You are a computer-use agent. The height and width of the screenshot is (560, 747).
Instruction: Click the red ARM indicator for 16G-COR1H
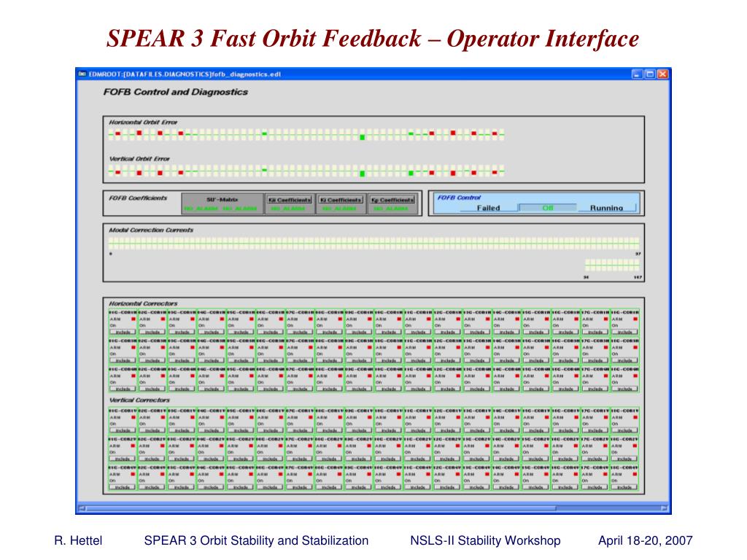point(576,319)
